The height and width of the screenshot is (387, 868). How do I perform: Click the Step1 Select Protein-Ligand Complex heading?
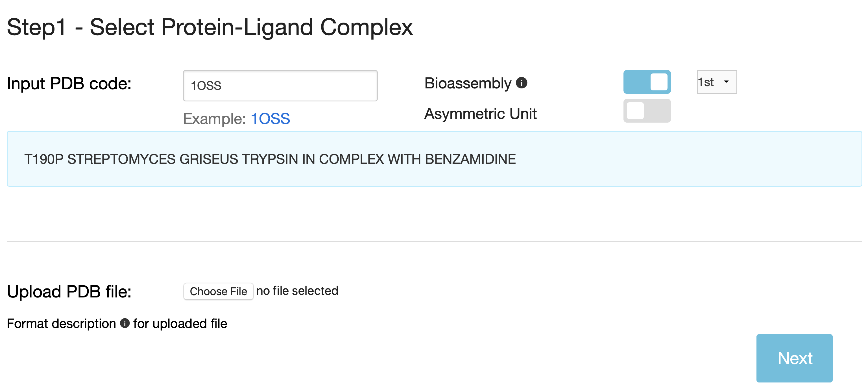tap(210, 27)
